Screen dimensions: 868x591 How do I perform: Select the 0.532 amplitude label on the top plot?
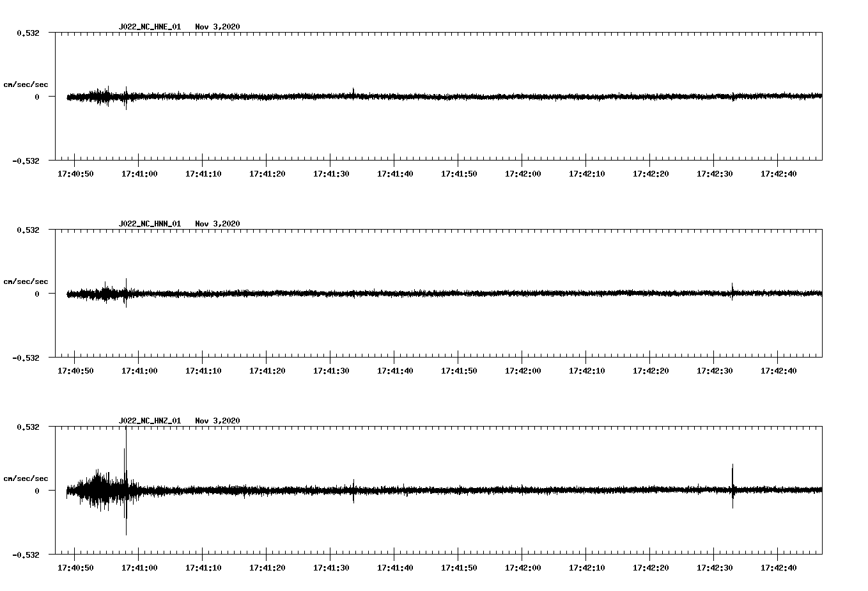(29, 33)
